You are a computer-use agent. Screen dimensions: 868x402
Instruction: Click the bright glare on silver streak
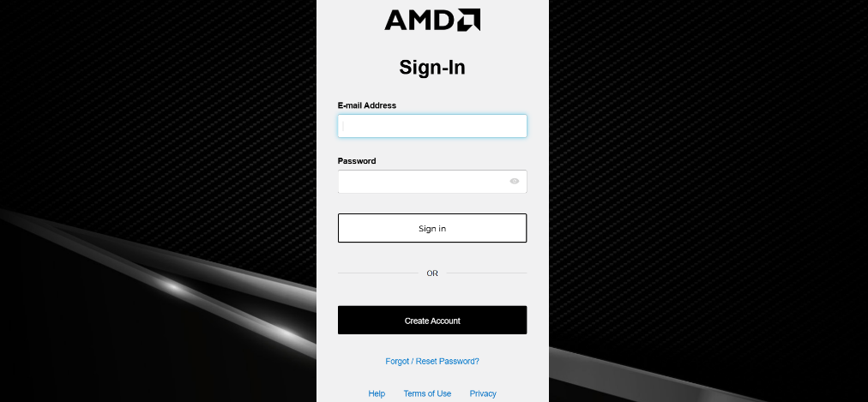point(176,287)
